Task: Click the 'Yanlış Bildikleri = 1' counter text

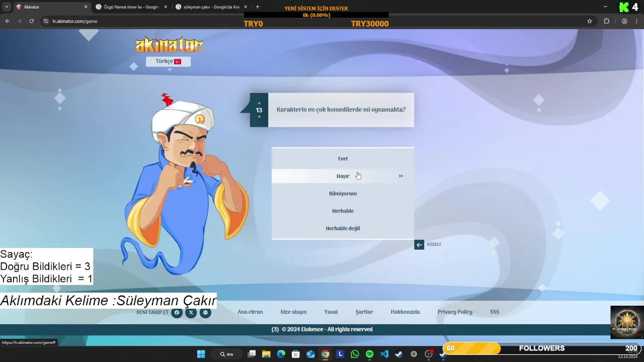Action: coord(46,279)
